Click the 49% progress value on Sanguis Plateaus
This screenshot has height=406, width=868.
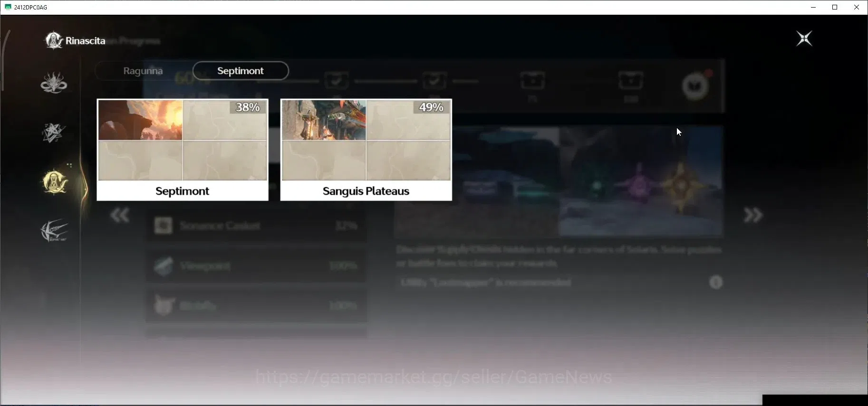pos(431,107)
